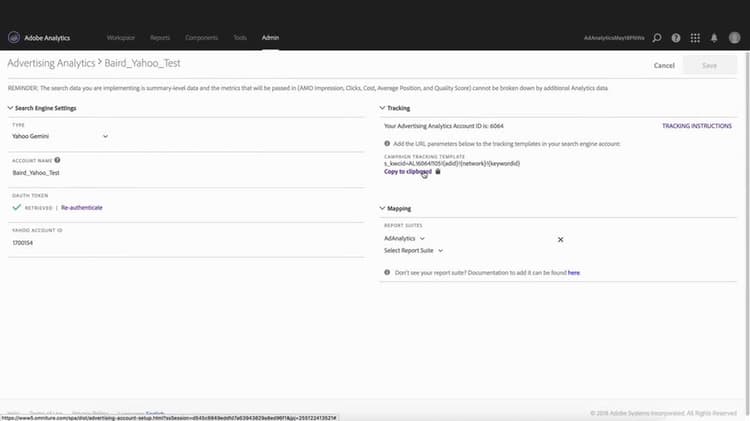Image resolution: width=750 pixels, height=421 pixels.
Task: Click the info icon beside report suite note
Action: (387, 272)
